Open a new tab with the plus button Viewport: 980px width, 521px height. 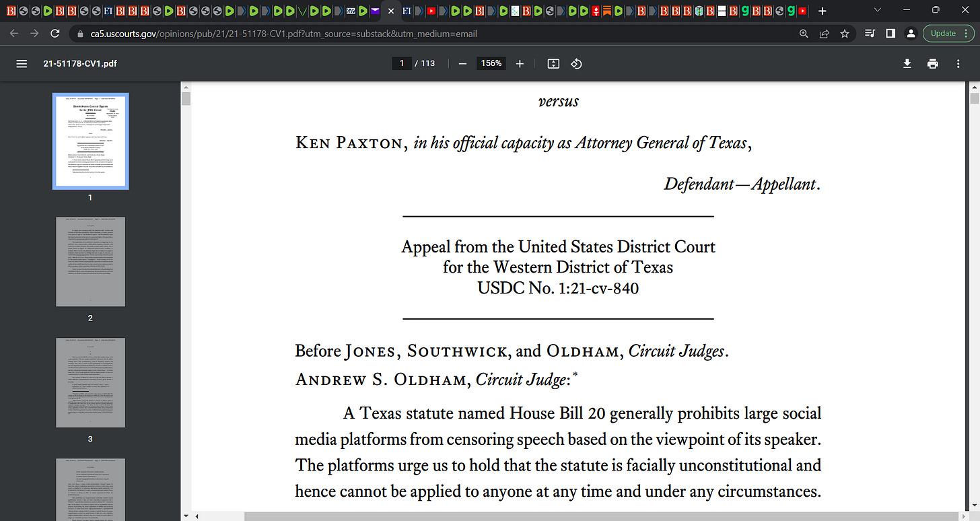point(822,11)
